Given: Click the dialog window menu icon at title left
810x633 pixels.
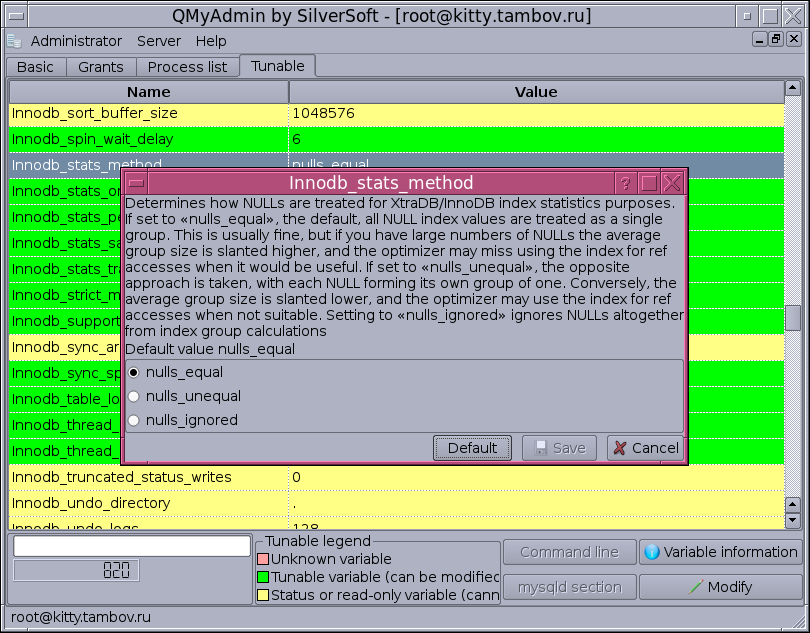Looking at the screenshot, I should [136, 183].
